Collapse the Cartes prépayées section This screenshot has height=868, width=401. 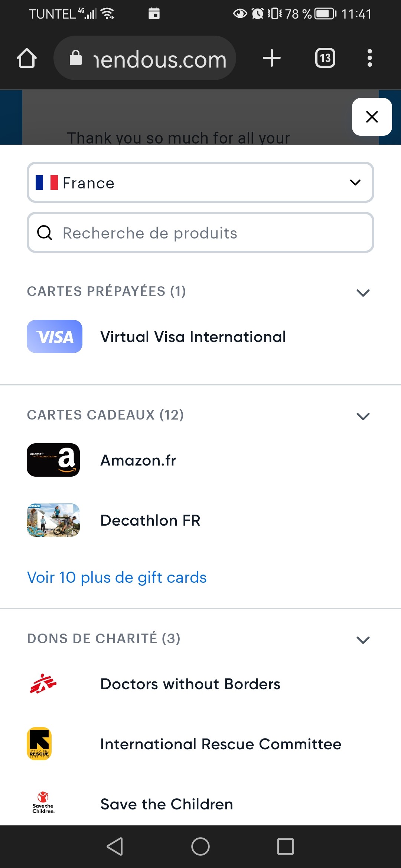coord(363,292)
